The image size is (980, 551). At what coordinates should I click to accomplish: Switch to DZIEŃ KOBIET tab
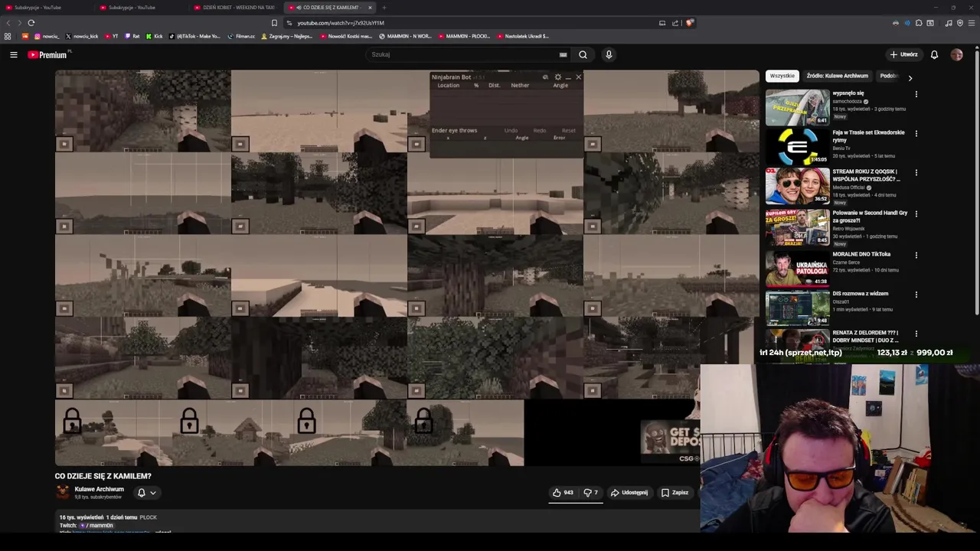(234, 8)
